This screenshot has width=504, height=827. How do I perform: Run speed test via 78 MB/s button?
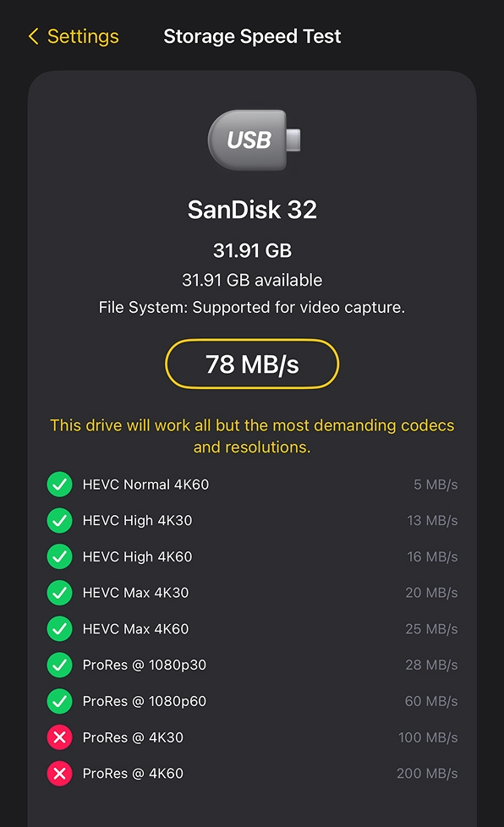[252, 364]
